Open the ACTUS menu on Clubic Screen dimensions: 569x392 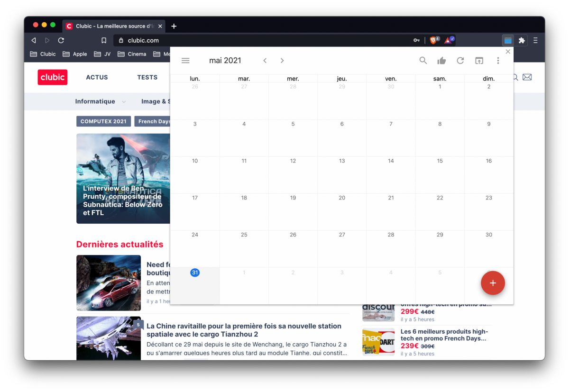pyautogui.click(x=97, y=77)
